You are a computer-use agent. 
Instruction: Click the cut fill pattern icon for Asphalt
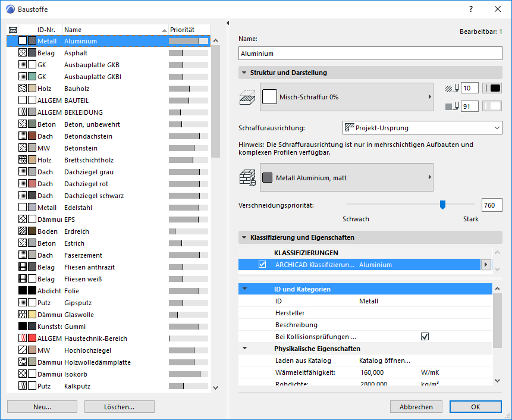(x=23, y=52)
